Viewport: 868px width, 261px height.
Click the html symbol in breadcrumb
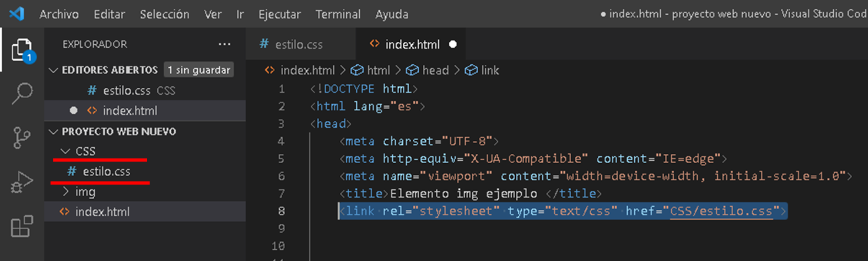370,70
